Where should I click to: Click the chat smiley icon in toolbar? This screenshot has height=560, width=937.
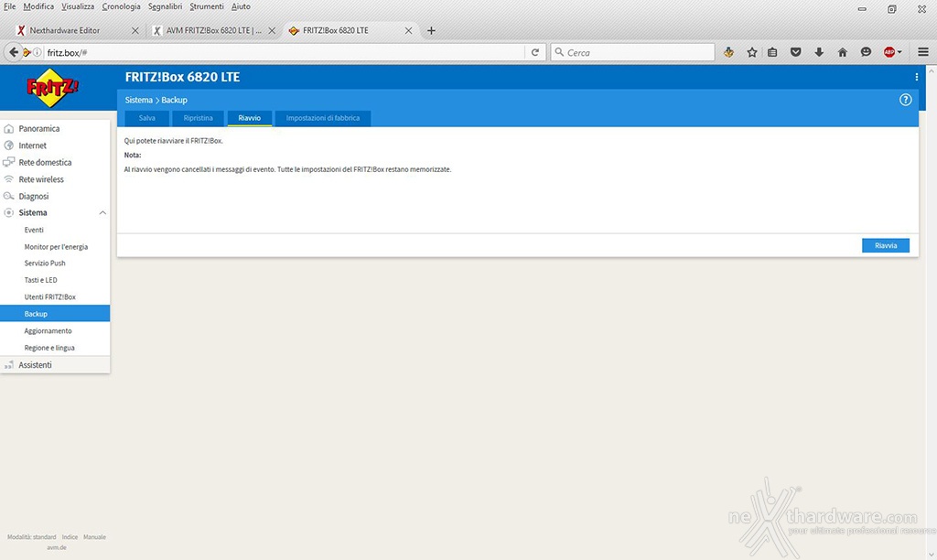coord(866,52)
